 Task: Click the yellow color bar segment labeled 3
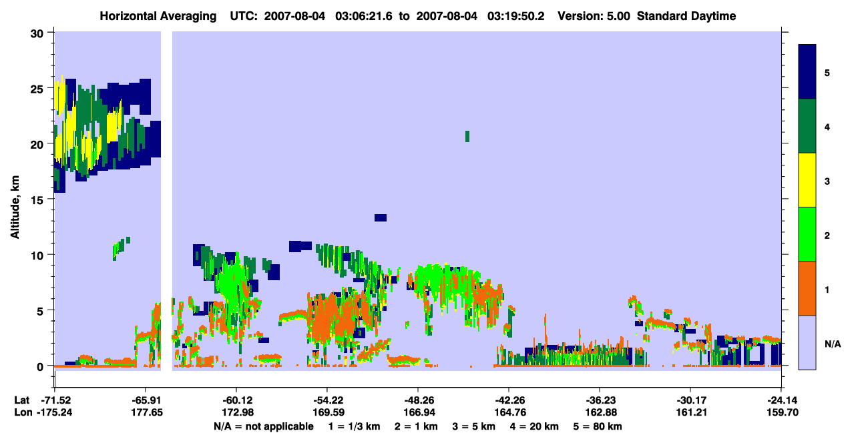pyautogui.click(x=808, y=180)
